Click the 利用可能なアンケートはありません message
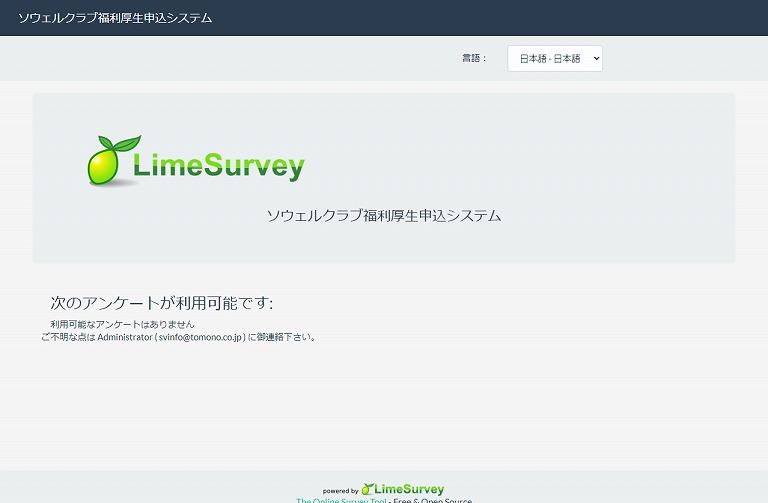This screenshot has height=503, width=768. click(122, 325)
